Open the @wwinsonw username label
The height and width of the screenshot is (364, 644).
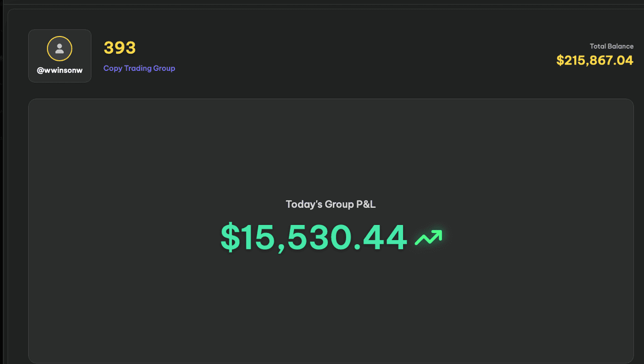coord(60,71)
